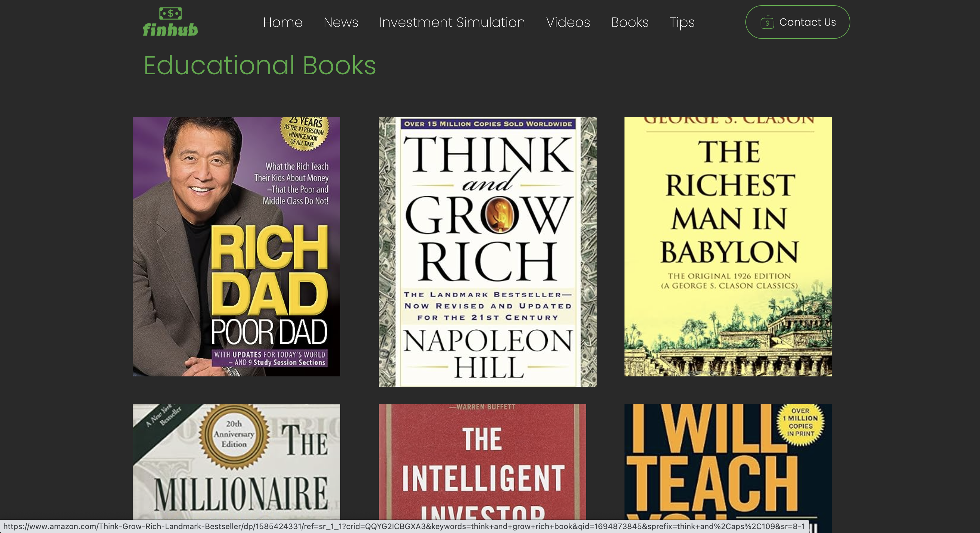Image resolution: width=980 pixels, height=533 pixels.
Task: Navigate to the Videos section
Action: pyautogui.click(x=568, y=22)
